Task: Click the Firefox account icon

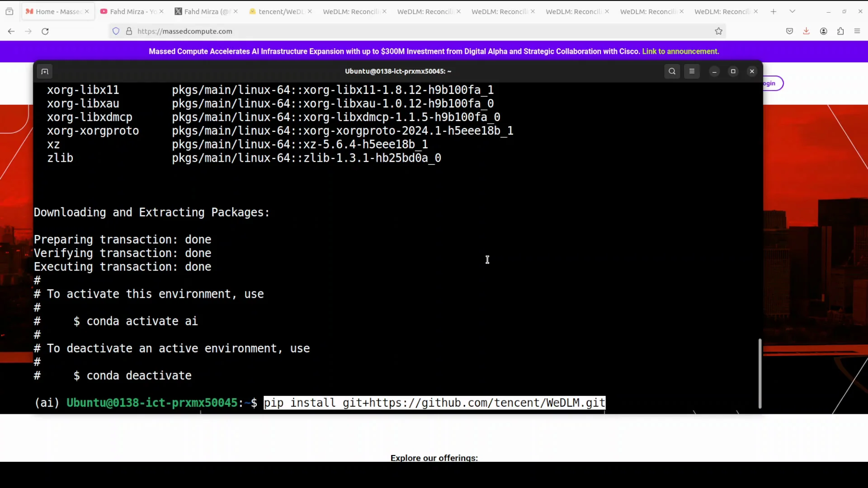Action: click(823, 31)
